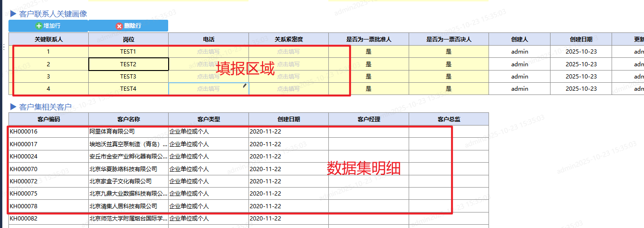Select the 客户经理 column header

369,119
